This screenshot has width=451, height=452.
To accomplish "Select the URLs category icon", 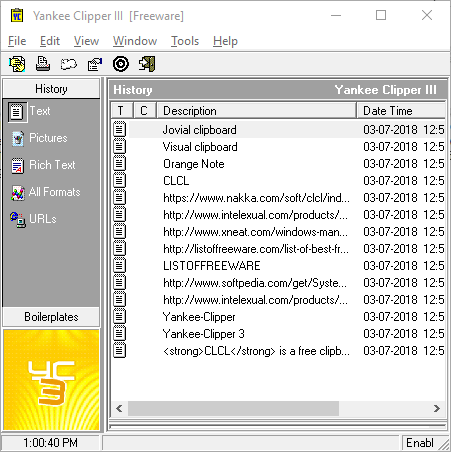I will [x=18, y=220].
